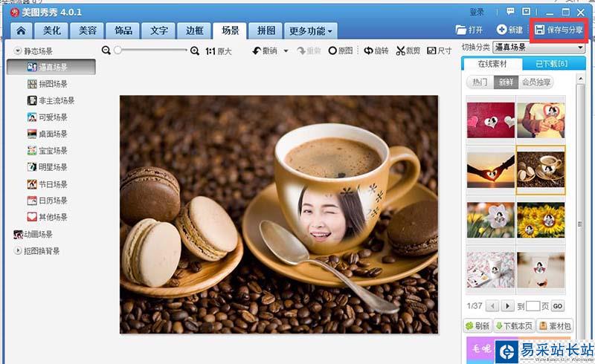Select the 新鲜 filter
Image resolution: width=595 pixels, height=364 pixels.
(x=506, y=82)
